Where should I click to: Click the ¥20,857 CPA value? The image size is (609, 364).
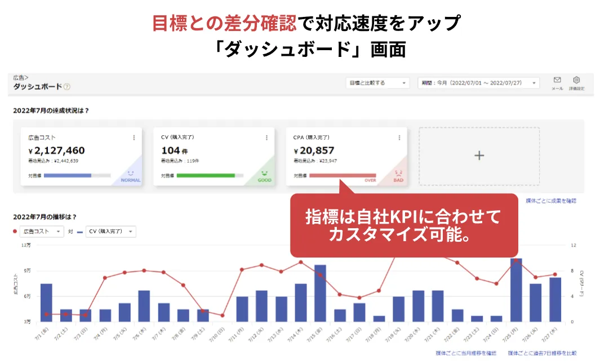(x=314, y=151)
